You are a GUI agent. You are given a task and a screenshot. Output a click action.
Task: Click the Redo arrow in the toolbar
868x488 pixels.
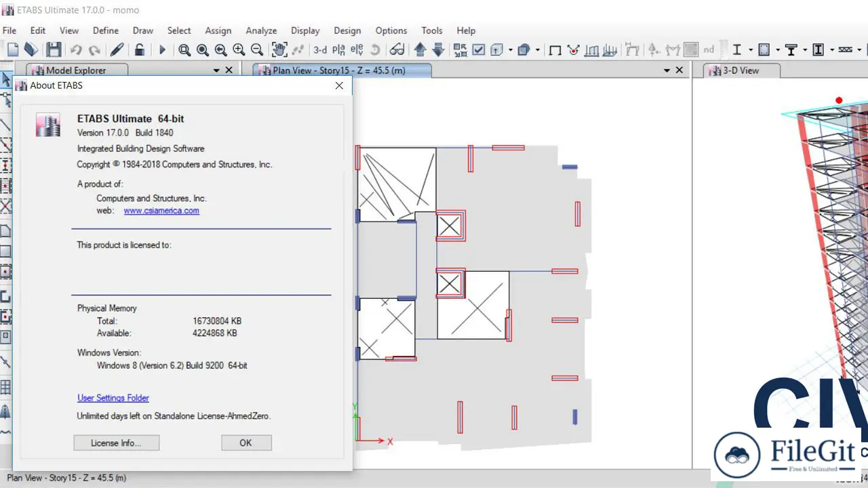95,49
